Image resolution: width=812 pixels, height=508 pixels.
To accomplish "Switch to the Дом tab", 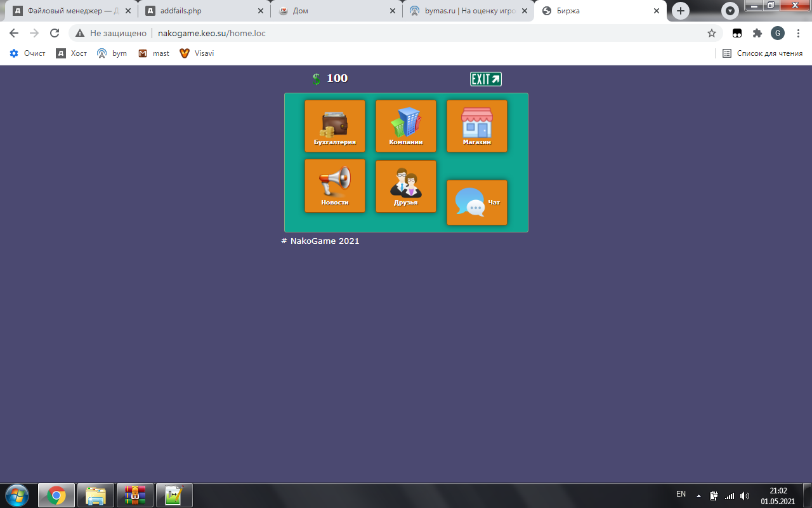I will (335, 11).
